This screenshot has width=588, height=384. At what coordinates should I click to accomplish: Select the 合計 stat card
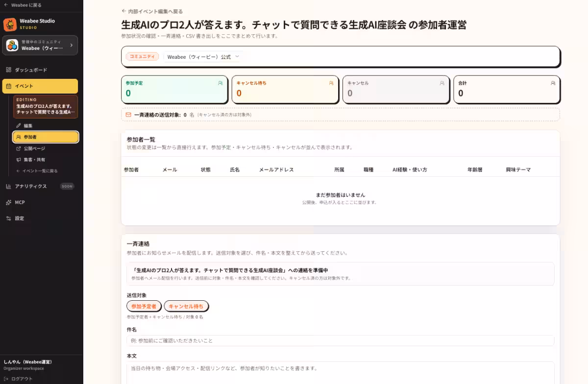[x=507, y=90]
